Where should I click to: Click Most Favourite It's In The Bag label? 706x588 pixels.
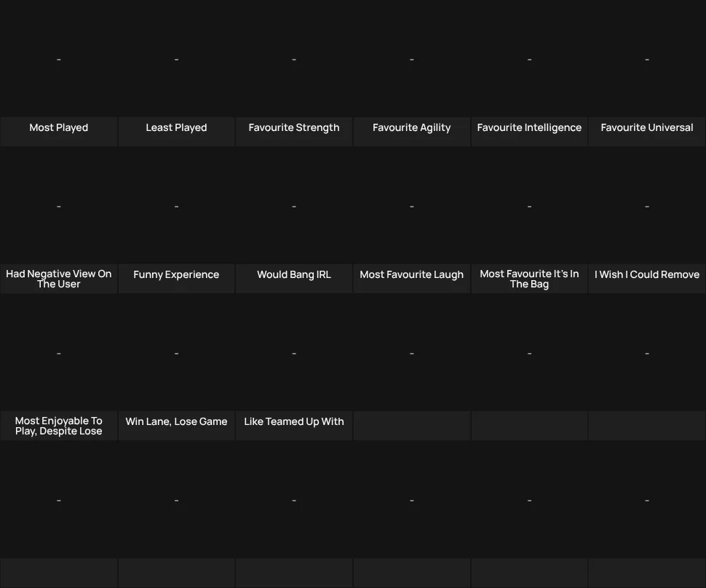pyautogui.click(x=529, y=279)
